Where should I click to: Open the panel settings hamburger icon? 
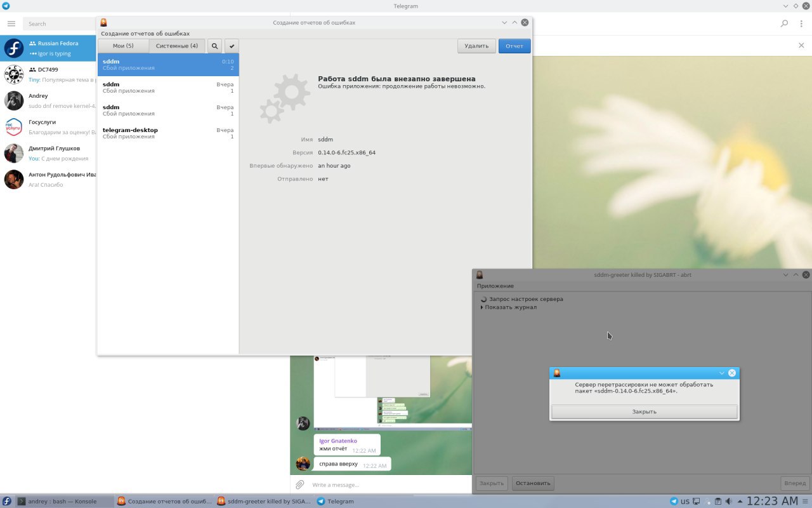point(806,501)
